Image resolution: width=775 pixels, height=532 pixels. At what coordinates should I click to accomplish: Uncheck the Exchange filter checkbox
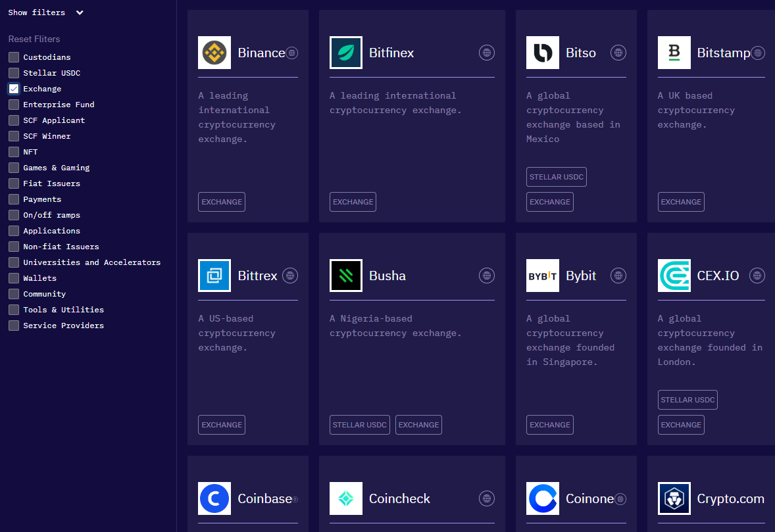(x=14, y=89)
